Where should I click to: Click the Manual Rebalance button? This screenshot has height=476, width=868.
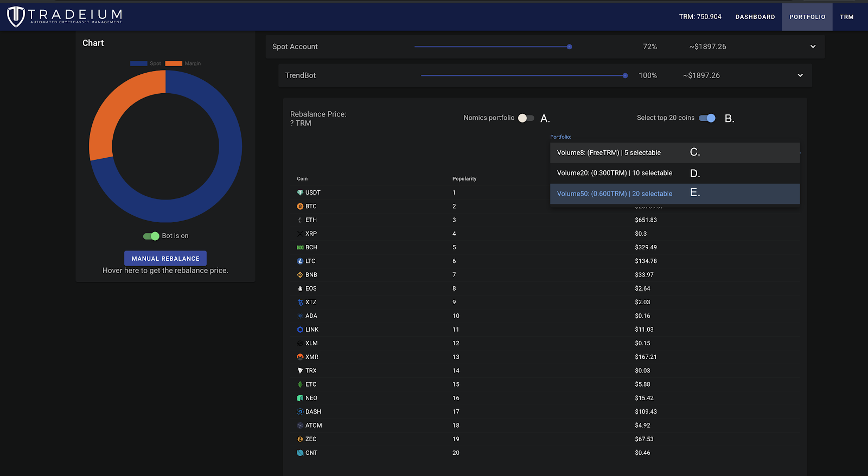point(165,259)
